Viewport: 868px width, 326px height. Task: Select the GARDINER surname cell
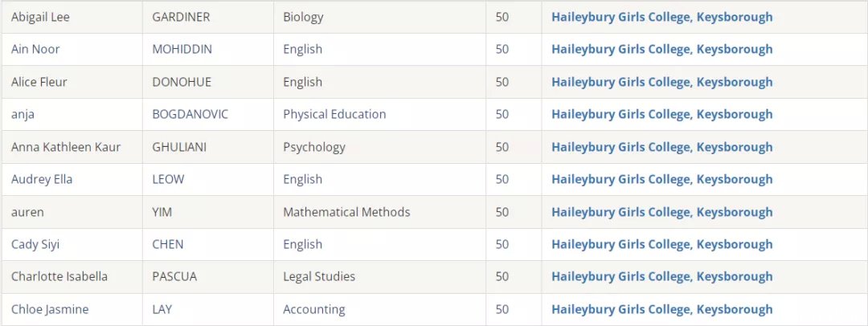pos(208,17)
